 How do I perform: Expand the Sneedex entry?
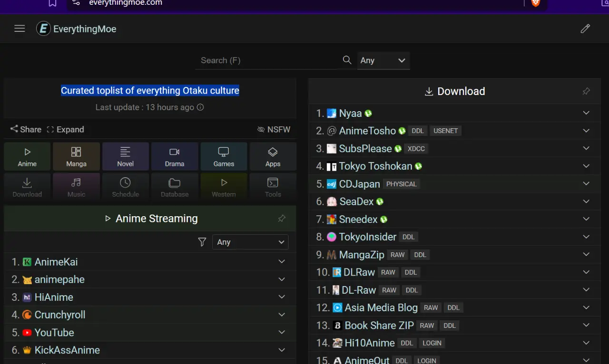586,219
